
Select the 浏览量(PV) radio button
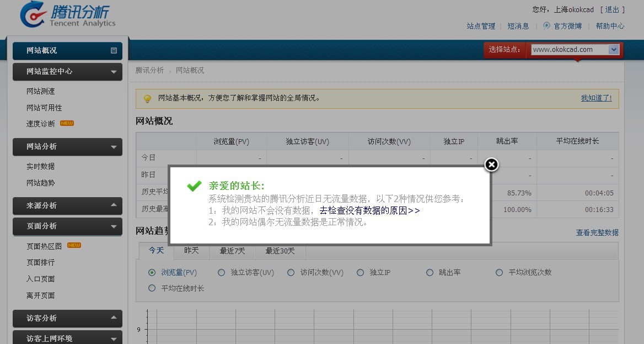pyautogui.click(x=152, y=272)
